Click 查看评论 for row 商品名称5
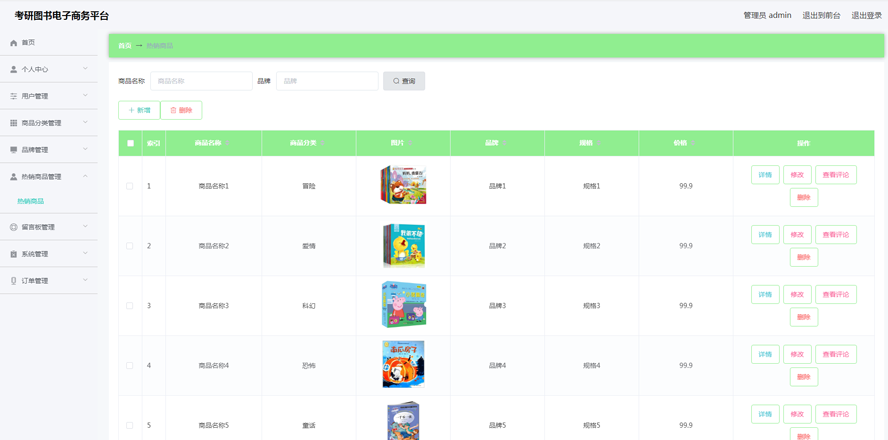The image size is (888, 440). (x=836, y=415)
